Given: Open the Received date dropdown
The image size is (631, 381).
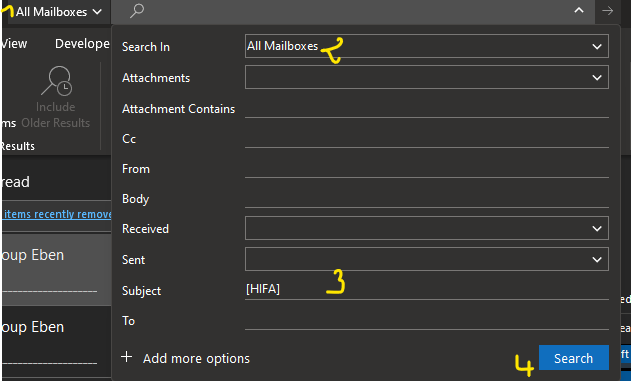Looking at the screenshot, I should point(427,229).
